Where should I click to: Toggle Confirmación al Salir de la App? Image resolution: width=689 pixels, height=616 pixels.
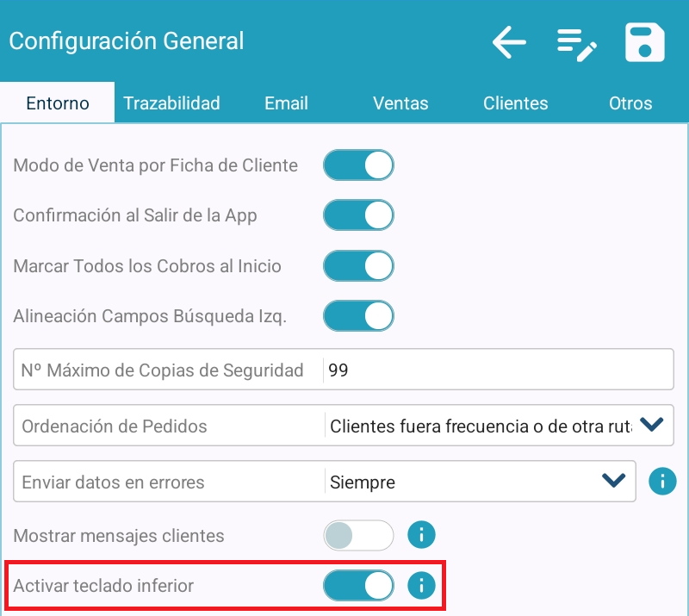[x=358, y=215]
